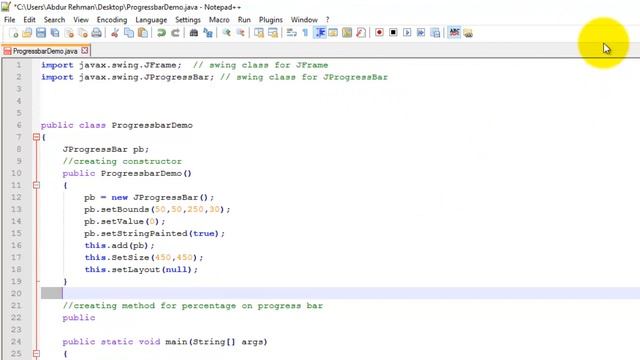
Task: Open the Replace toolbar icon
Action: (208, 33)
